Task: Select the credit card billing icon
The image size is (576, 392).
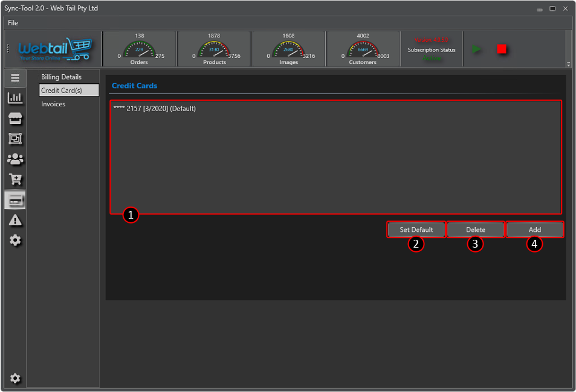Action: (15, 200)
